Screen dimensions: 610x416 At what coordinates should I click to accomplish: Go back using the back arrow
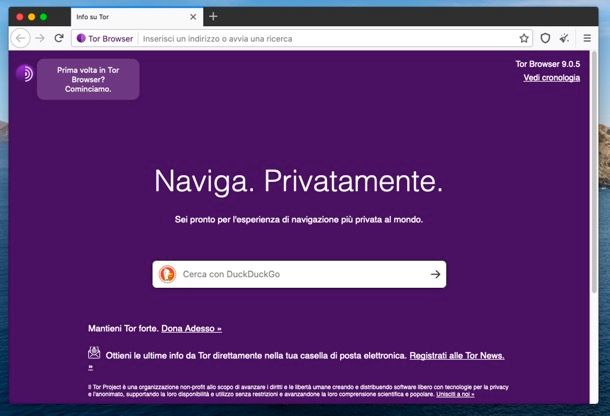[x=20, y=38]
